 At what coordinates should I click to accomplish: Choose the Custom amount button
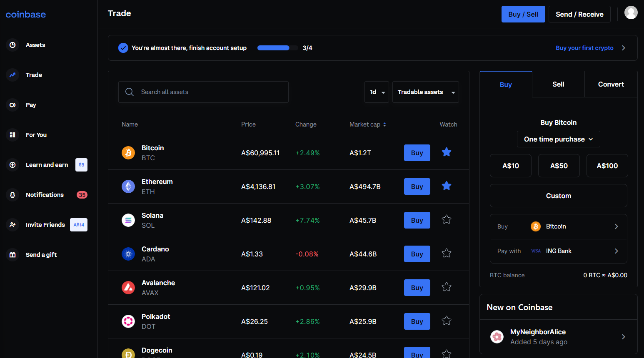click(559, 196)
